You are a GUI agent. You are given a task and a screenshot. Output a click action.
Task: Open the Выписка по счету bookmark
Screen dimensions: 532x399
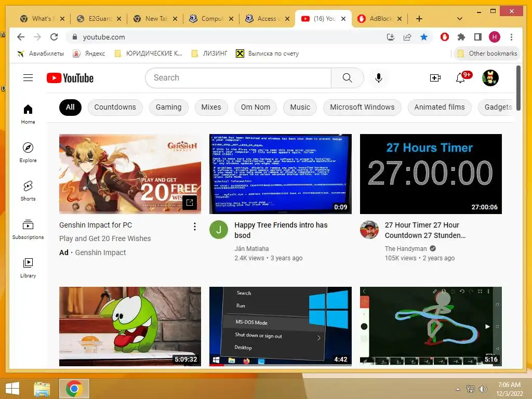(268, 54)
